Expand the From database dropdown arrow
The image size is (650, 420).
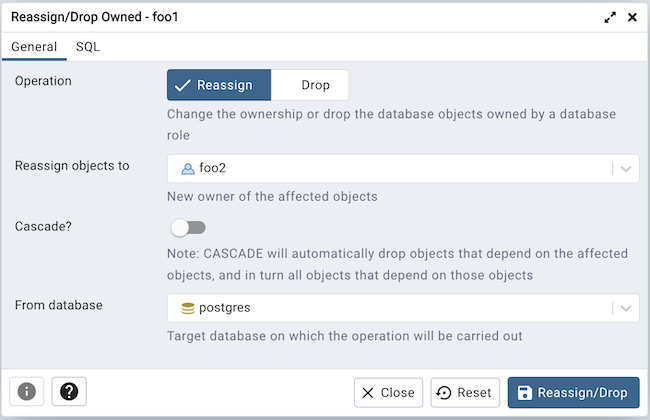click(x=627, y=308)
